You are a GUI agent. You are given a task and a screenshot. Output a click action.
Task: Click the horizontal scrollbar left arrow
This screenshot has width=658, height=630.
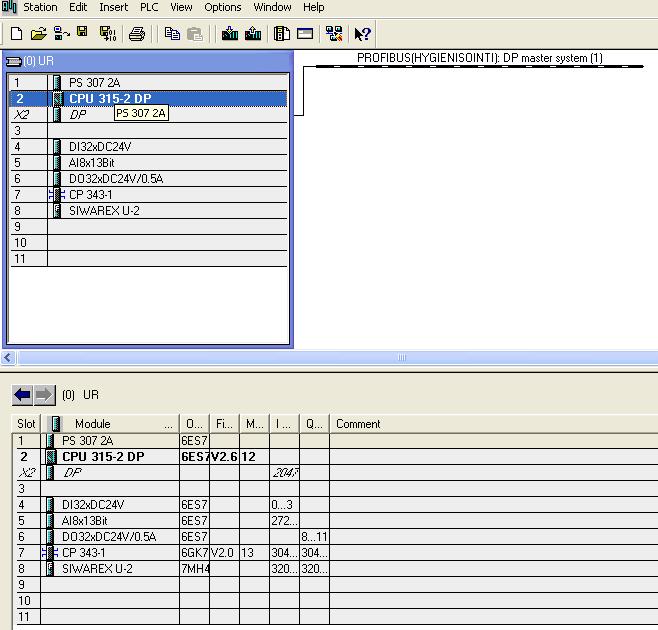(x=8, y=358)
